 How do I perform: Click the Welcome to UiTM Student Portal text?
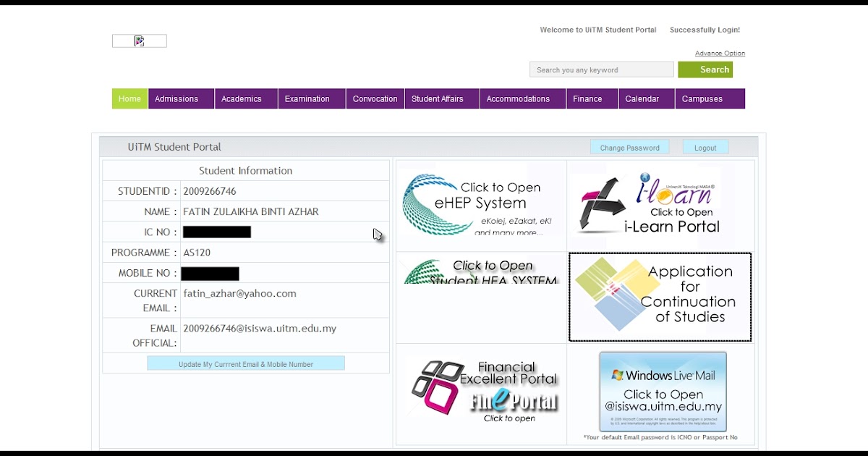[x=598, y=30]
